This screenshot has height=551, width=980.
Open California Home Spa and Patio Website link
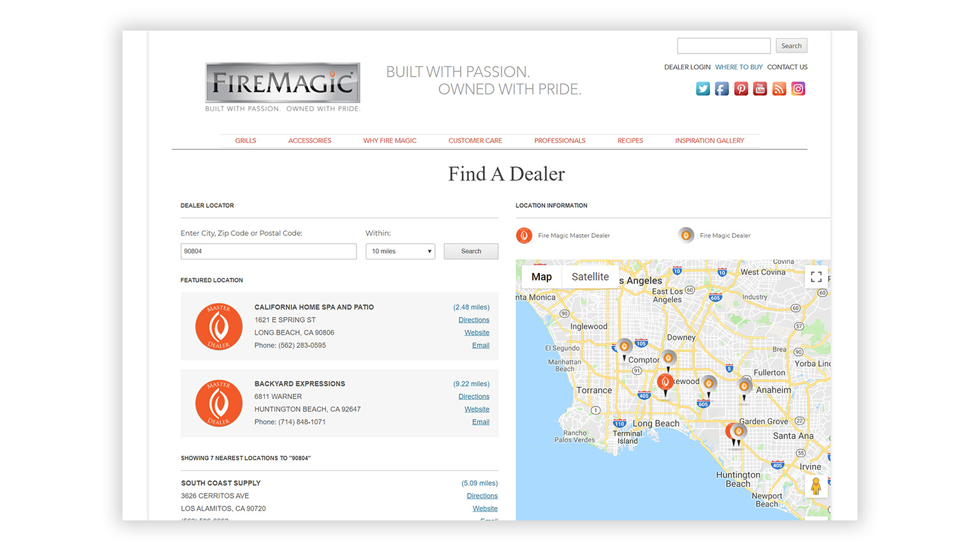pos(477,333)
